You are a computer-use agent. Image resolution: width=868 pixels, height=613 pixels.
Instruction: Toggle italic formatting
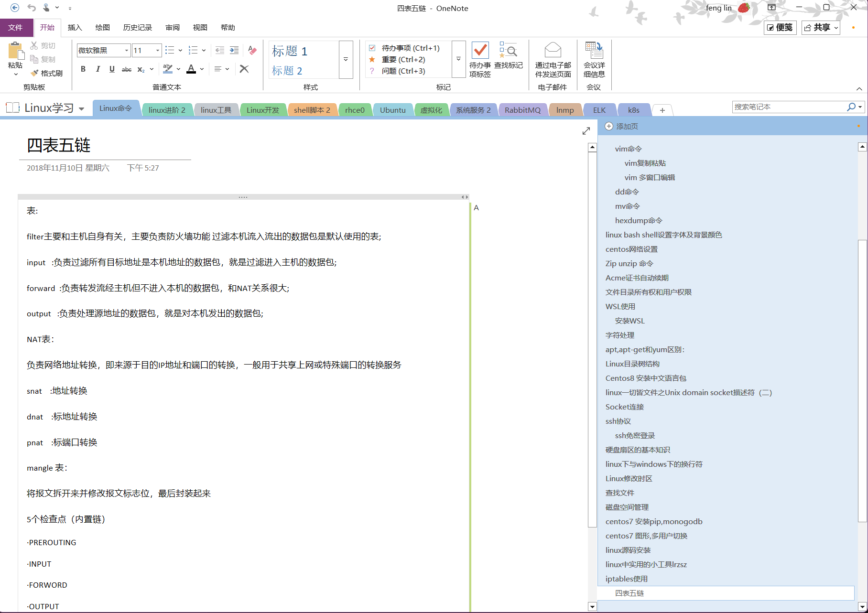(97, 69)
